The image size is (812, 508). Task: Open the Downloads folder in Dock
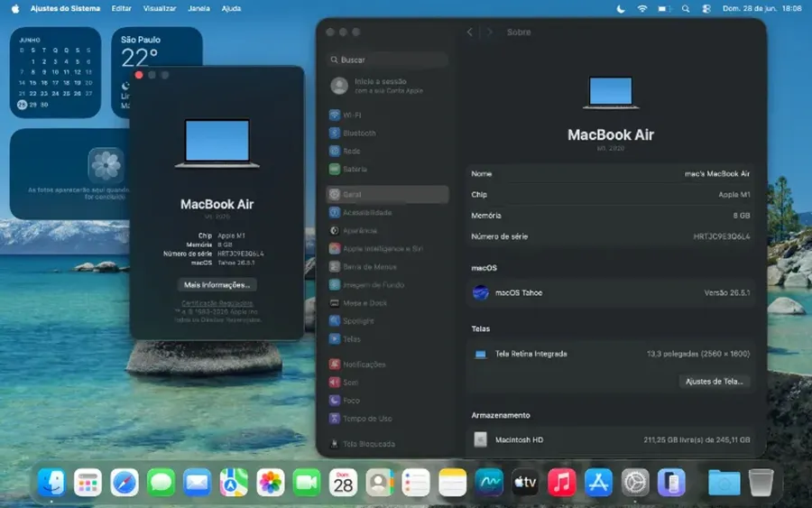click(x=724, y=482)
